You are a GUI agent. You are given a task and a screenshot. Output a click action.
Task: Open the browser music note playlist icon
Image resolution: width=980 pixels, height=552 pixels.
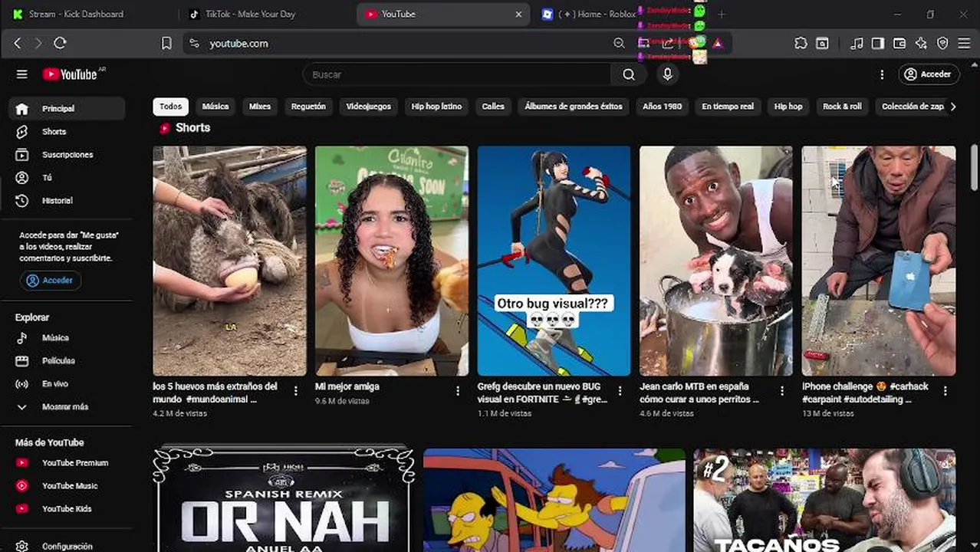coord(857,44)
